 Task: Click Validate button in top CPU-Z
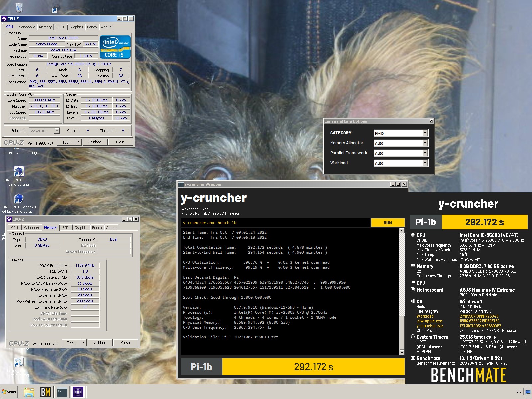click(95, 142)
